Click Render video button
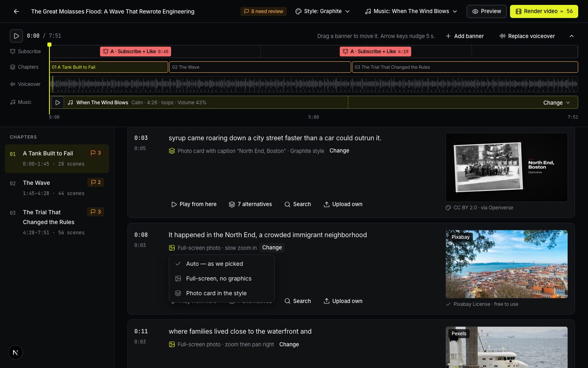This screenshot has height=368, width=588. [544, 11]
